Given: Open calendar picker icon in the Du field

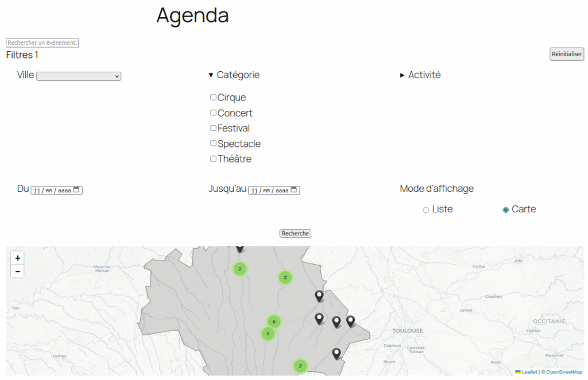Looking at the screenshot, I should tap(76, 190).
